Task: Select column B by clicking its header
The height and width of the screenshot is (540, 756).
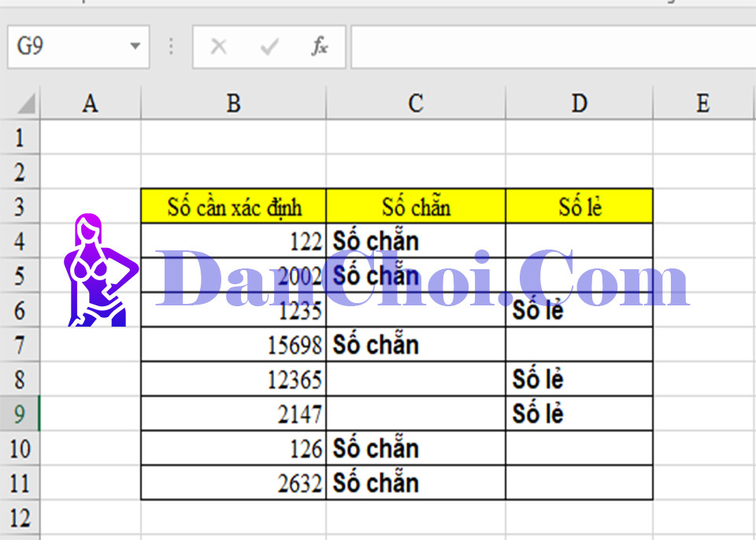Action: click(232, 102)
